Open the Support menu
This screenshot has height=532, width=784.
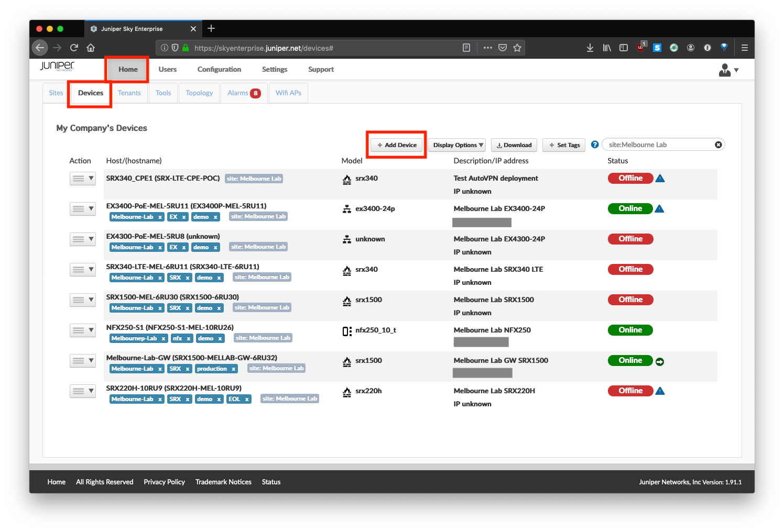(x=321, y=69)
